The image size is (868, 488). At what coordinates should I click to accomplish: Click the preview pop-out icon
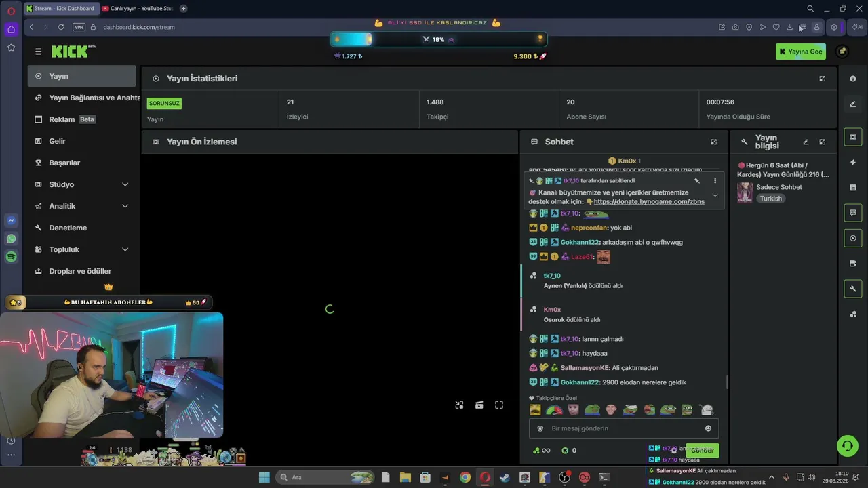tap(459, 405)
